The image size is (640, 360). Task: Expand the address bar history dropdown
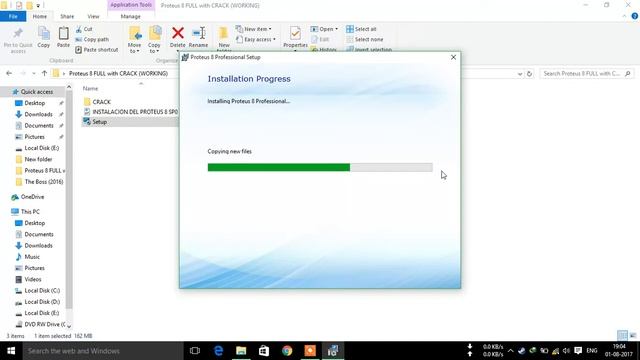click(x=520, y=74)
